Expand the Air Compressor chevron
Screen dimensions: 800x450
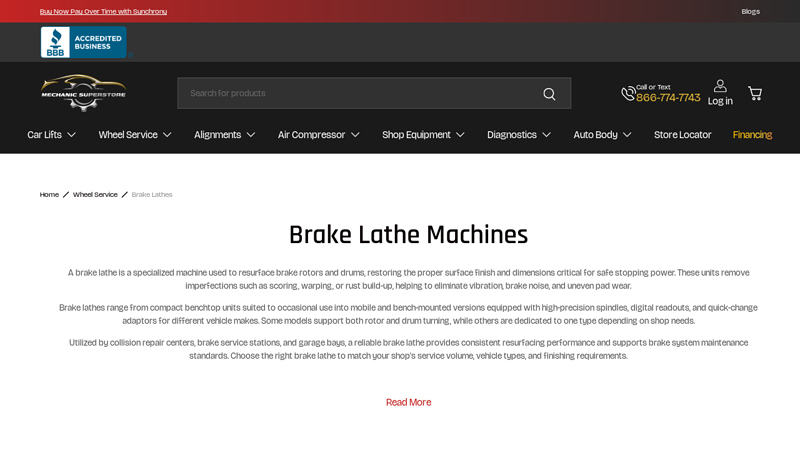(x=355, y=135)
